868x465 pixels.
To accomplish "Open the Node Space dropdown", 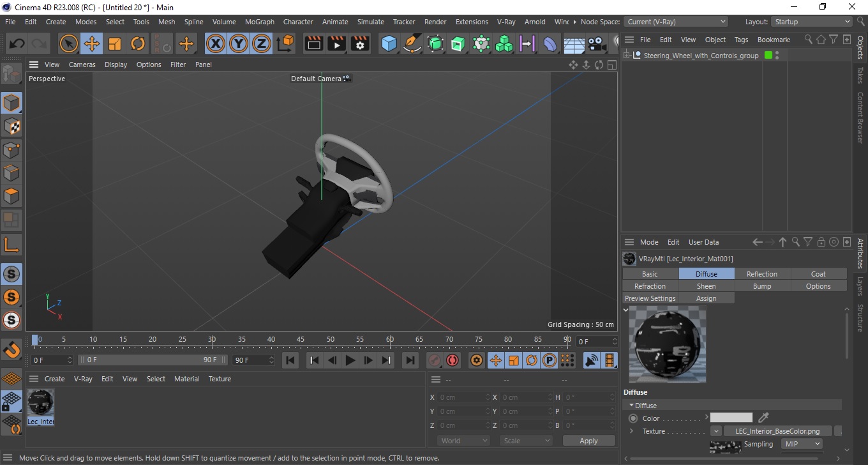I will click(x=676, y=22).
